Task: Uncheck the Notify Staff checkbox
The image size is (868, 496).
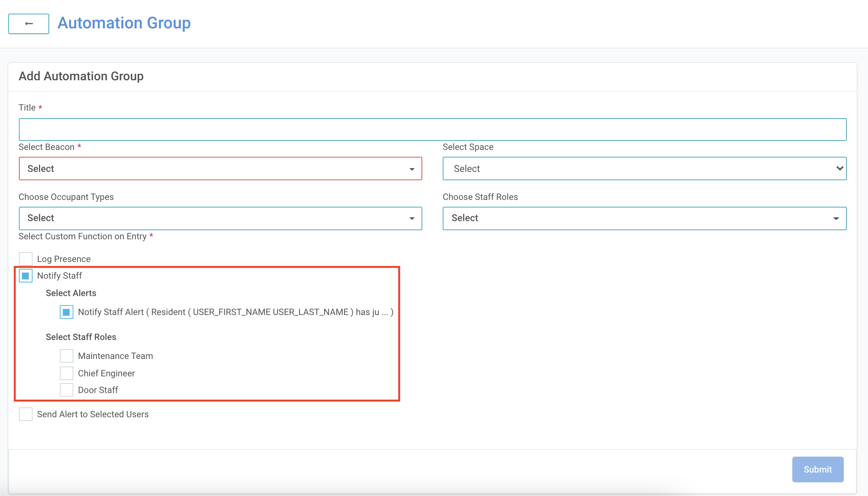Action: click(26, 276)
